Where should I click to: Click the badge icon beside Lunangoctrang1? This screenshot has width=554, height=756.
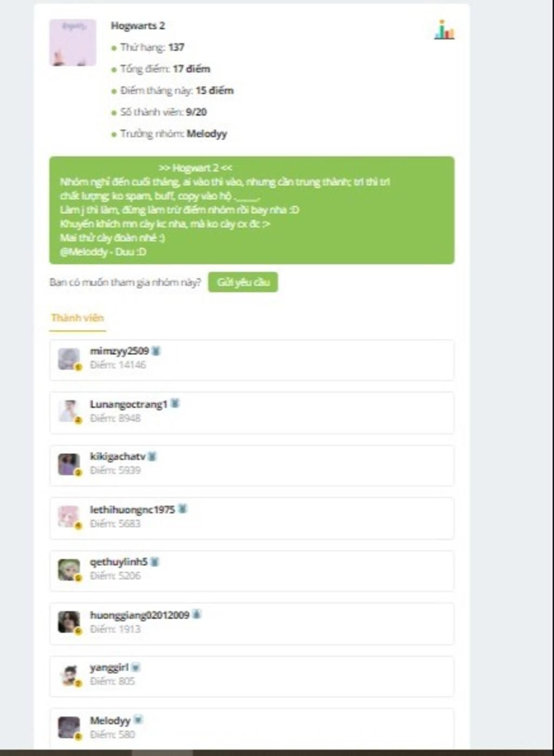[175, 403]
